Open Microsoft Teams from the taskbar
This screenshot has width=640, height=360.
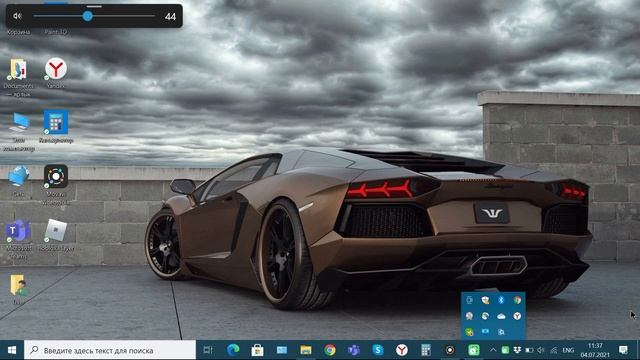[354, 350]
